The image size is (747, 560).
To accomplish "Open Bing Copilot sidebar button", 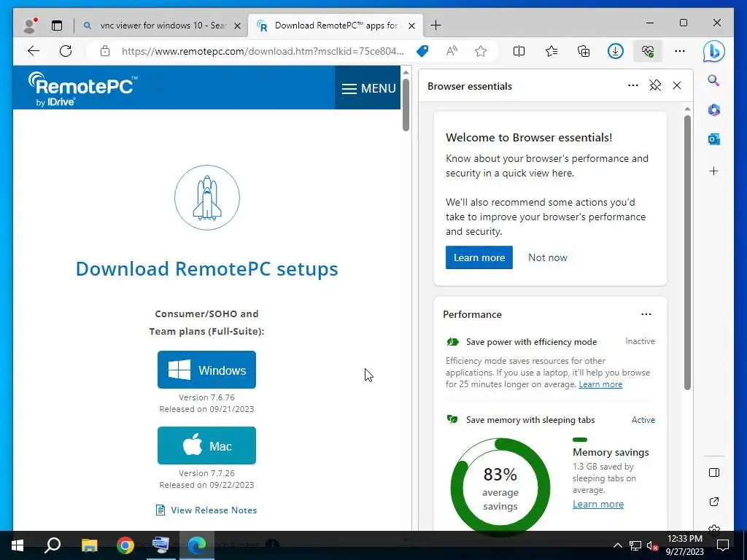I will click(713, 52).
